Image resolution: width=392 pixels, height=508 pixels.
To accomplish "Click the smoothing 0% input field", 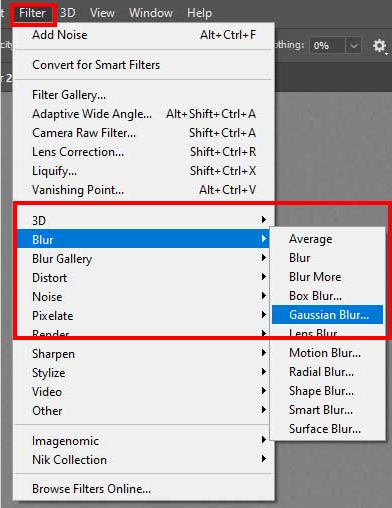I will click(x=327, y=45).
